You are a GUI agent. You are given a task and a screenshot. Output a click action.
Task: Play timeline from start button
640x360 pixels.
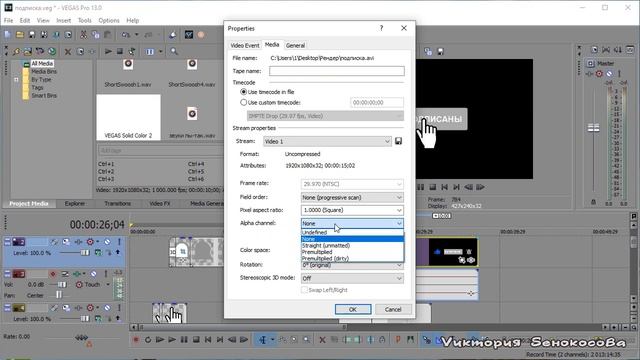pyautogui.click(x=160, y=340)
